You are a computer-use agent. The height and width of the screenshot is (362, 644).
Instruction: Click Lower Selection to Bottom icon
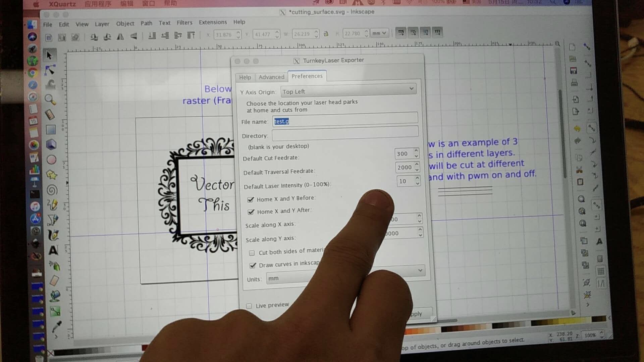(152, 36)
